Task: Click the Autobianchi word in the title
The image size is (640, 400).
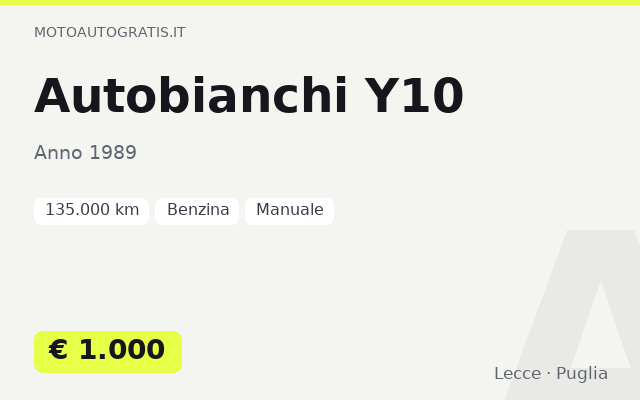Action: [x=191, y=96]
